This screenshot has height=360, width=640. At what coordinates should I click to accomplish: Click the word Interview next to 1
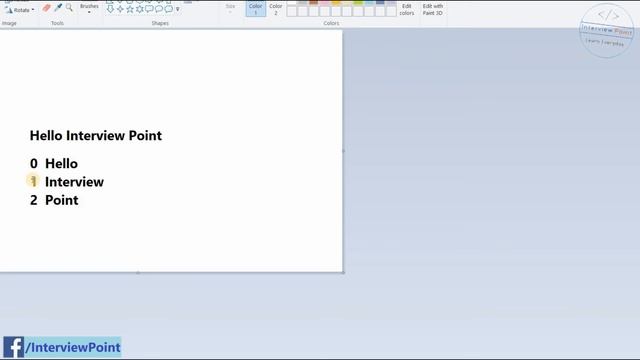74,182
